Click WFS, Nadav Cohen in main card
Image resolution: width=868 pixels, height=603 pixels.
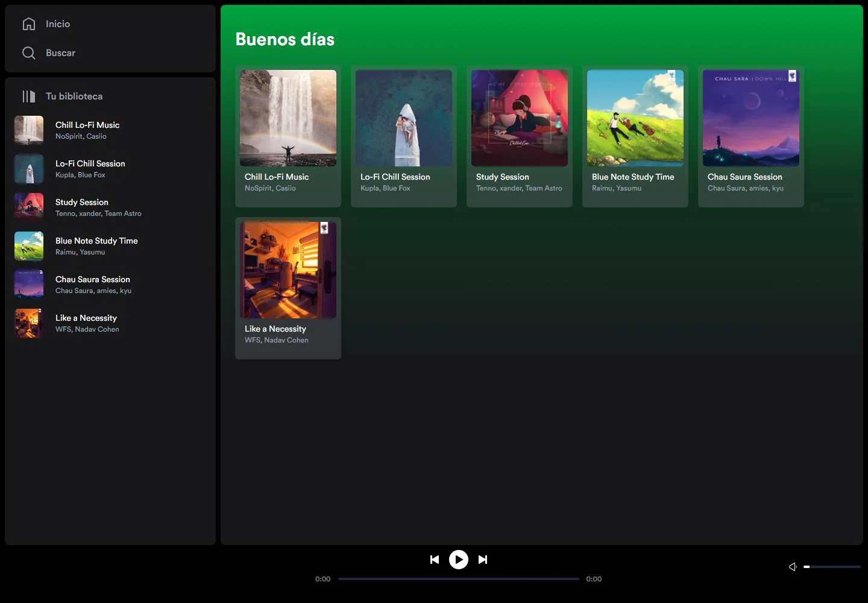tap(277, 340)
